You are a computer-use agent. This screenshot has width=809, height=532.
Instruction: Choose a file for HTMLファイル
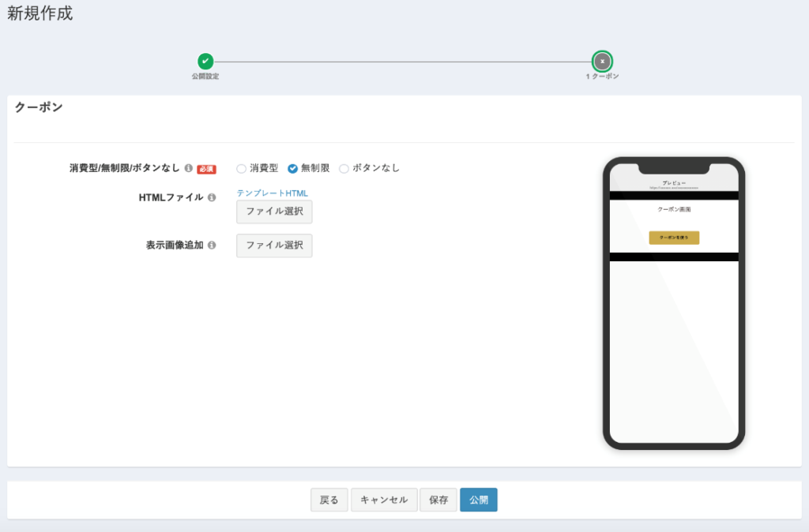[274, 212]
